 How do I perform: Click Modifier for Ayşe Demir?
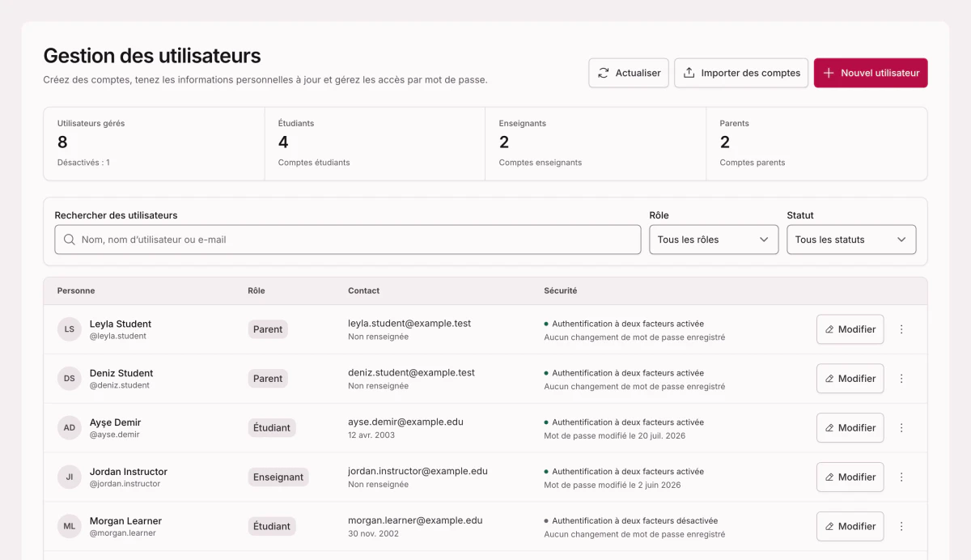850,428
